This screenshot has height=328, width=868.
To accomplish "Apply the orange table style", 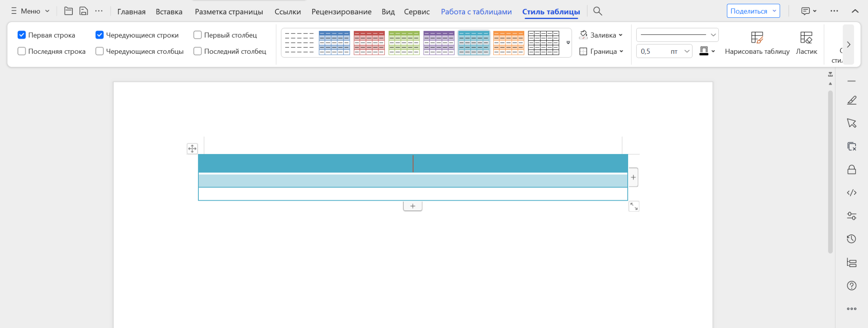I will (x=509, y=43).
